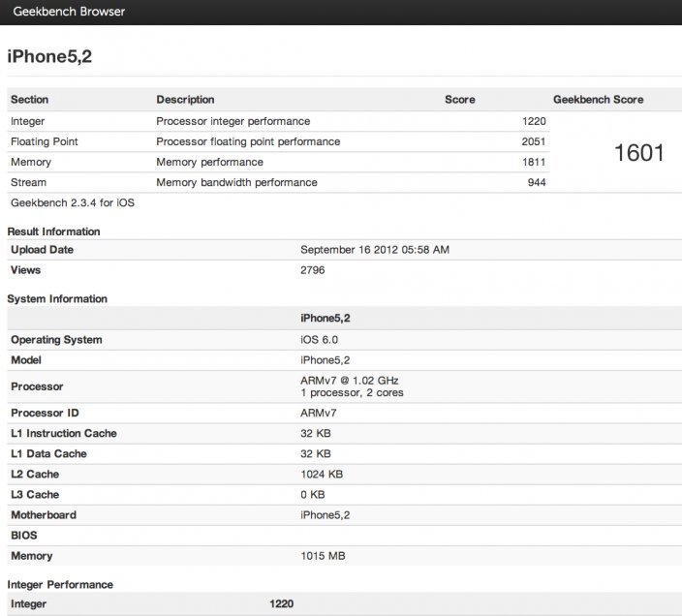Image resolution: width=682 pixels, height=616 pixels.
Task: Click the Operating System value iOS 6.0
Action: 319,340
